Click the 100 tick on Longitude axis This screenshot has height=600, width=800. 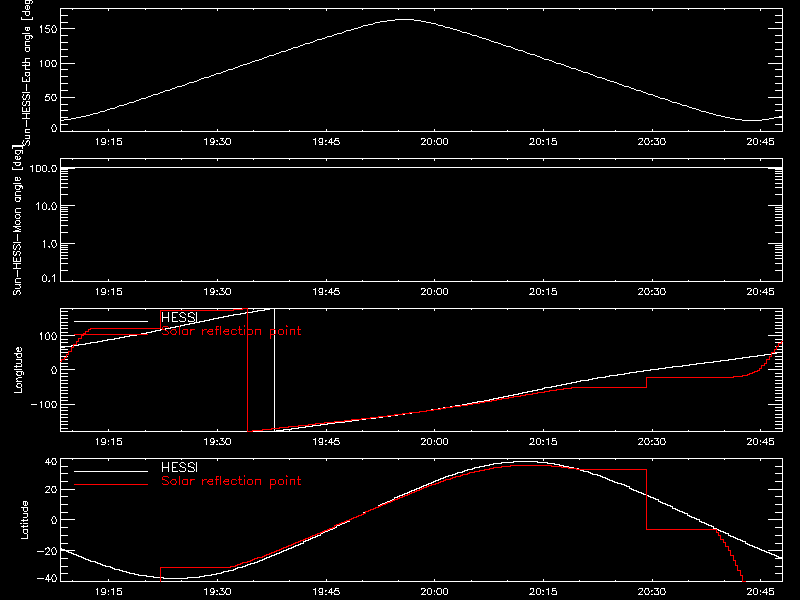(47, 336)
